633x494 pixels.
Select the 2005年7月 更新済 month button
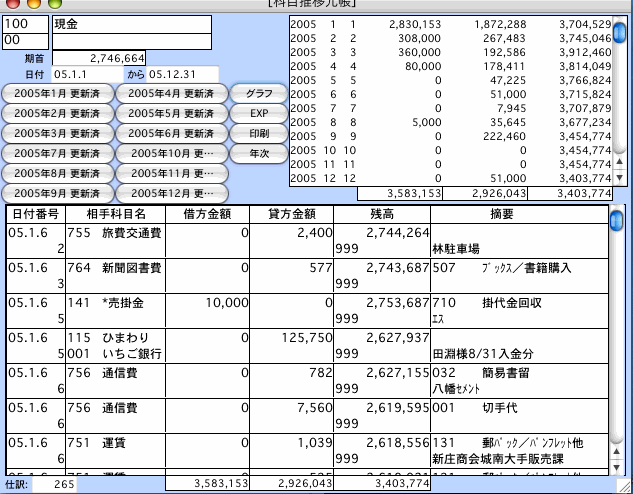point(57,153)
